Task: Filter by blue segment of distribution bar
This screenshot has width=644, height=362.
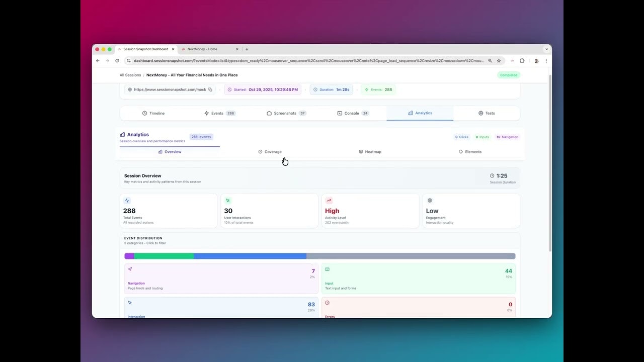Action: tap(250, 256)
